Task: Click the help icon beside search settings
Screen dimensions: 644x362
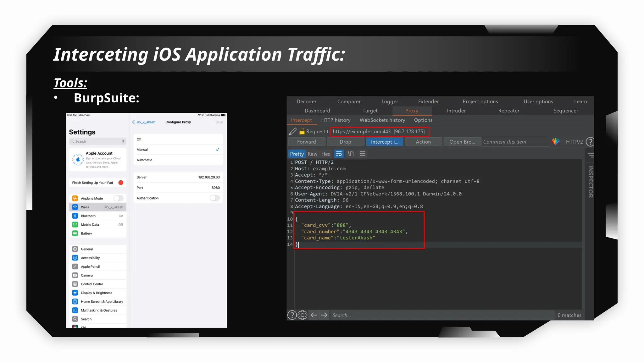Action: coord(292,315)
